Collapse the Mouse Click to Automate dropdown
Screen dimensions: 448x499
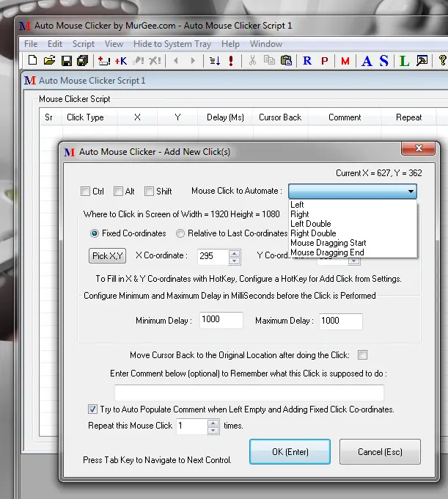(x=411, y=192)
